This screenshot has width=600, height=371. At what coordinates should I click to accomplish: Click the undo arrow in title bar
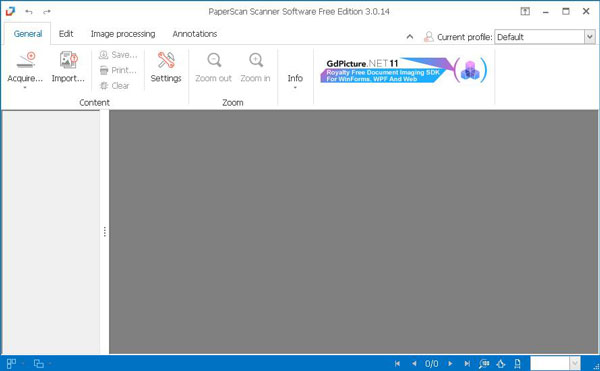(x=29, y=12)
